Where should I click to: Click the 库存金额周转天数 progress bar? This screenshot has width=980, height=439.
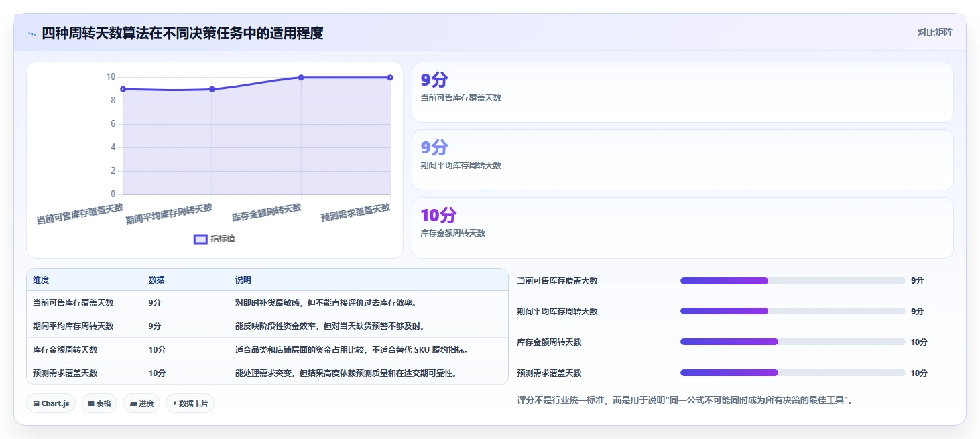[792, 342]
